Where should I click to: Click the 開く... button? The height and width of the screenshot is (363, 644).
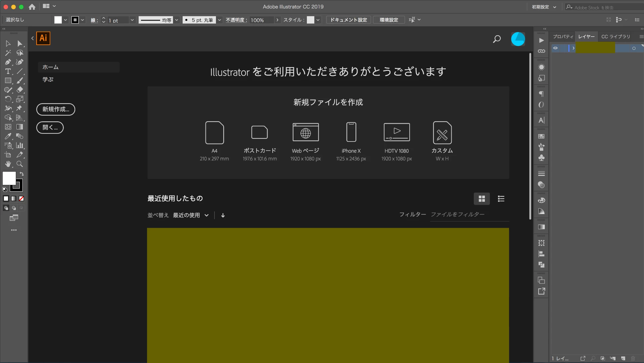pyautogui.click(x=50, y=127)
